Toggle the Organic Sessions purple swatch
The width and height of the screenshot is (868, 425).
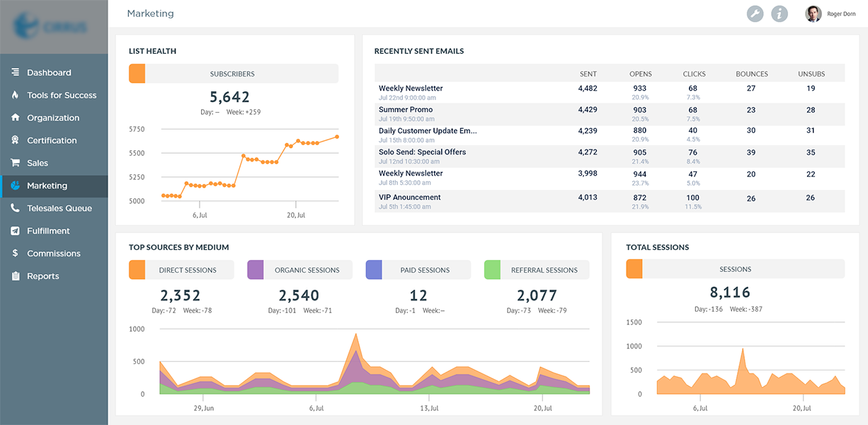[x=256, y=270]
